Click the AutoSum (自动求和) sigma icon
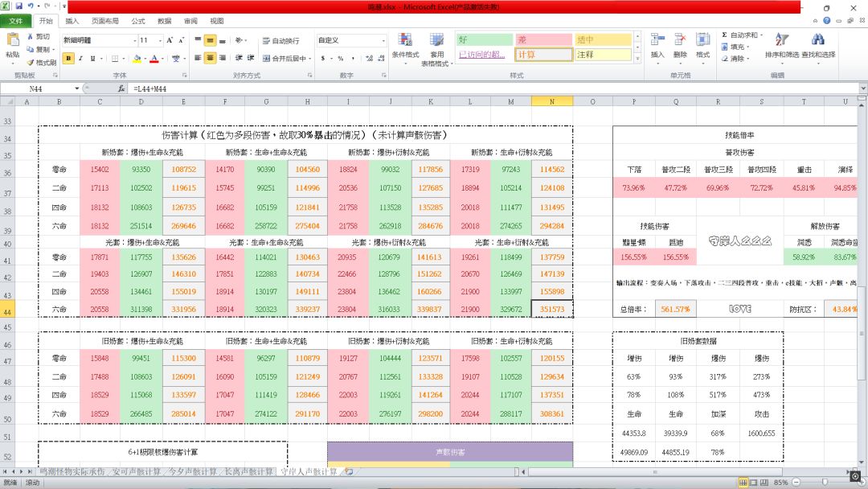Viewport: 868px width, 489px height. coord(724,35)
